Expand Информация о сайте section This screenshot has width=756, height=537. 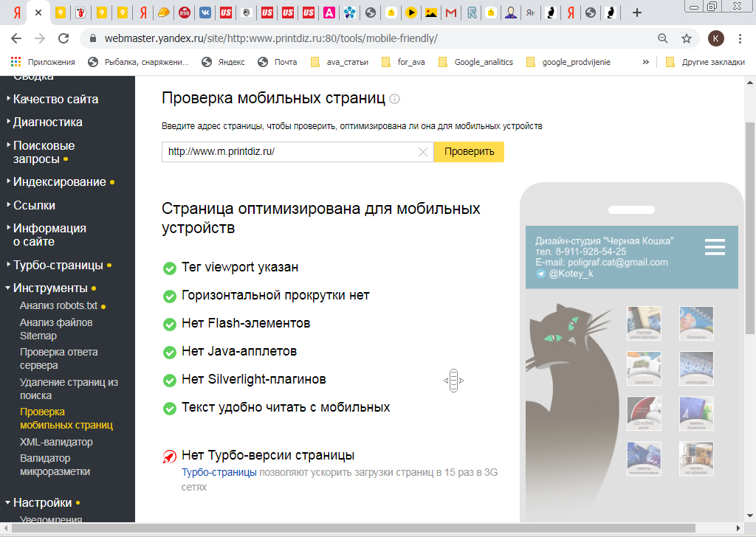(49, 235)
